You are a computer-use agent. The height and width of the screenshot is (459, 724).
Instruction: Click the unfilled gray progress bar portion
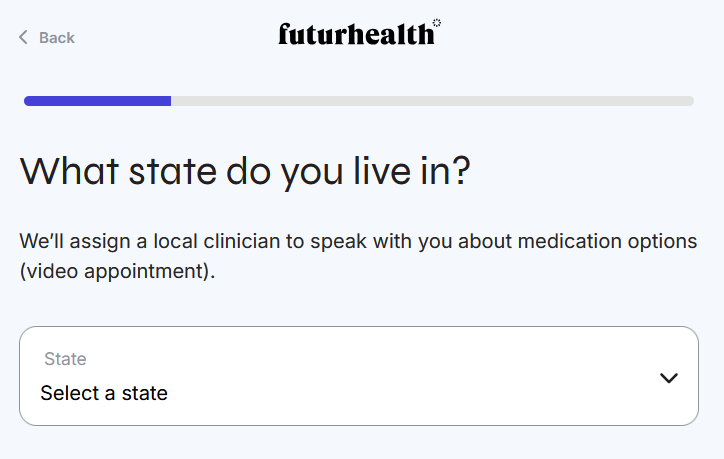pos(432,100)
